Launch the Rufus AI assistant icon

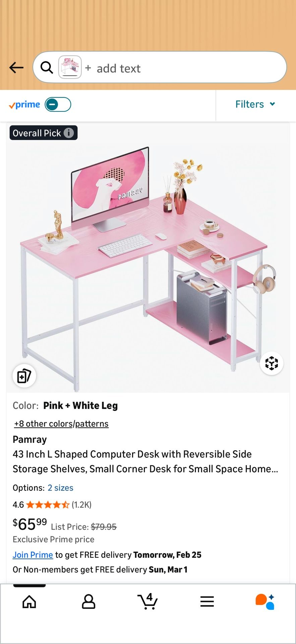265,602
